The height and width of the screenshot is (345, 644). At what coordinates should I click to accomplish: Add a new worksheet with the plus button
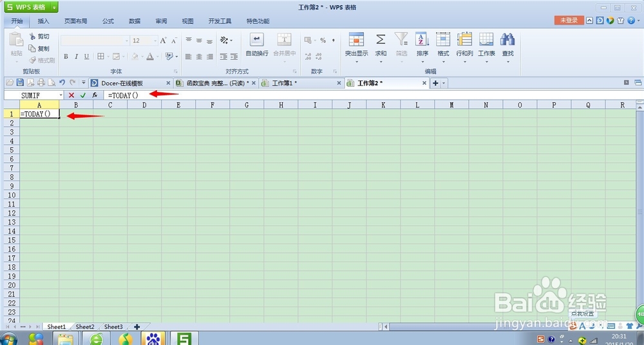pos(137,327)
